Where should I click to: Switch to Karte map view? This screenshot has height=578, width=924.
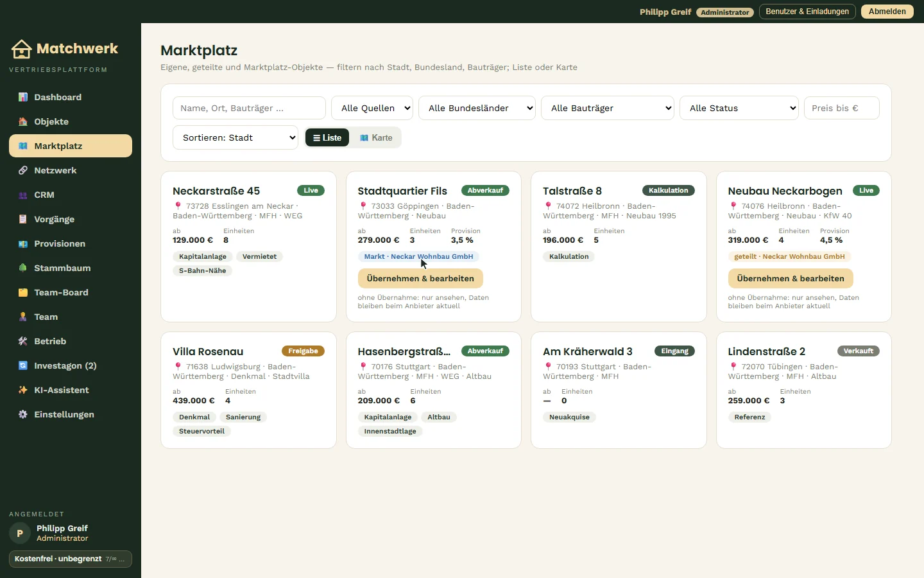pyautogui.click(x=375, y=137)
